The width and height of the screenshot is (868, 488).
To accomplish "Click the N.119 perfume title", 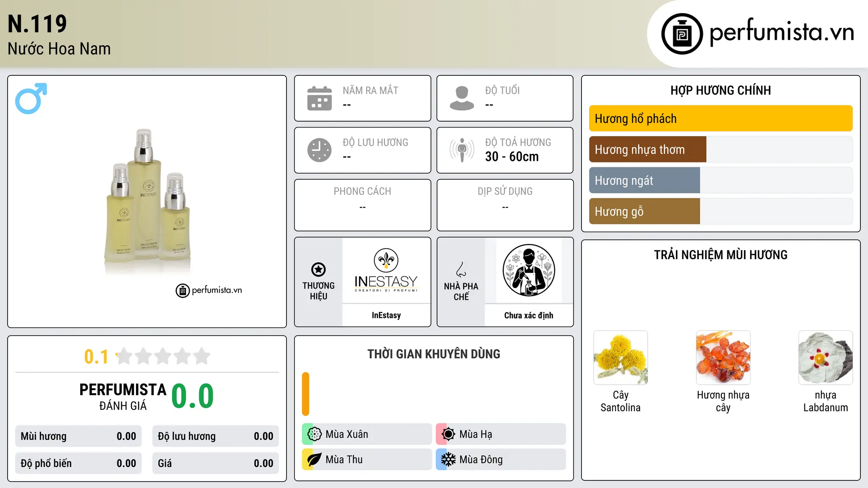I will pos(37,24).
